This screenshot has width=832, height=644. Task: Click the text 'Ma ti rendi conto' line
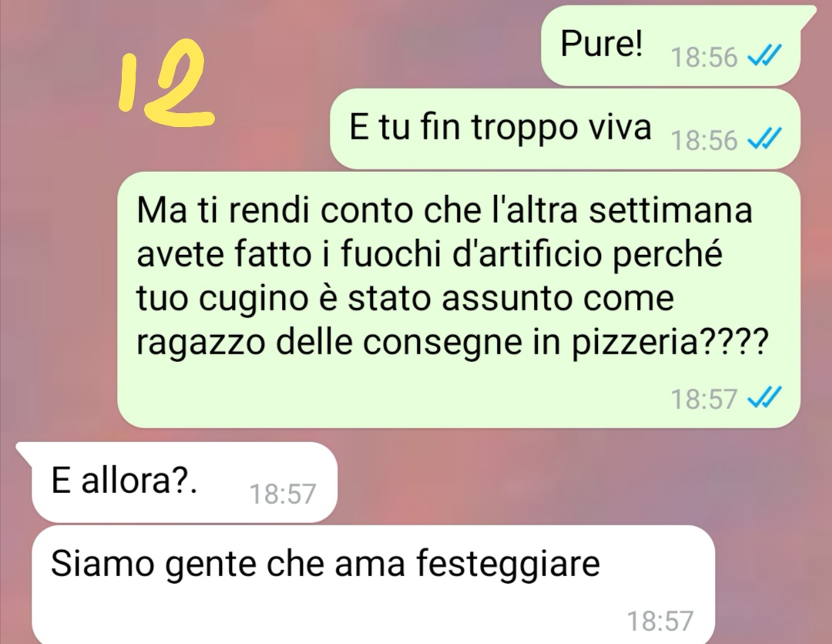pyautogui.click(x=276, y=210)
